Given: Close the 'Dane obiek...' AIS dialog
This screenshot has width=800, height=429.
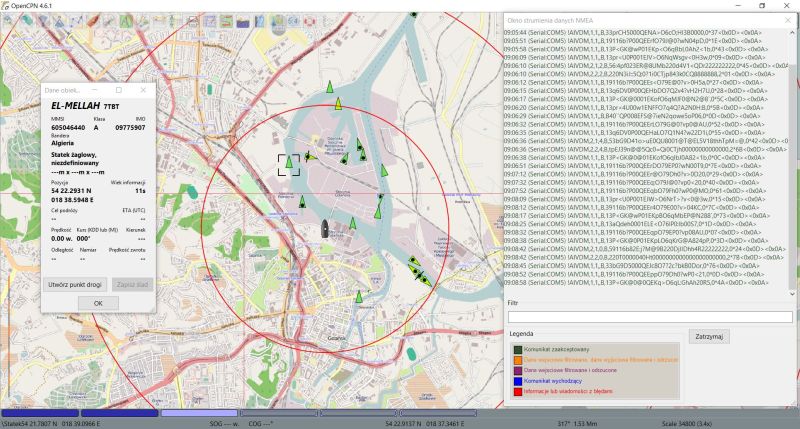Looking at the screenshot, I should pos(143,90).
